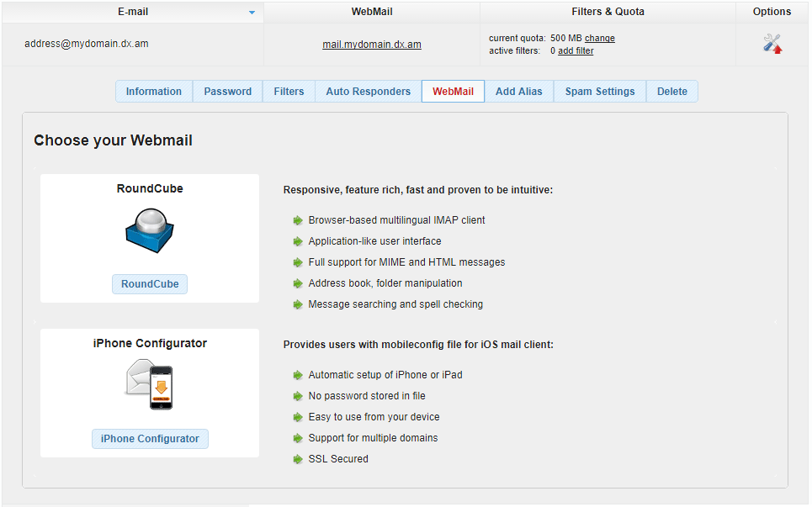
Task: Click green arrow beside No password stored
Action: pos(297,396)
